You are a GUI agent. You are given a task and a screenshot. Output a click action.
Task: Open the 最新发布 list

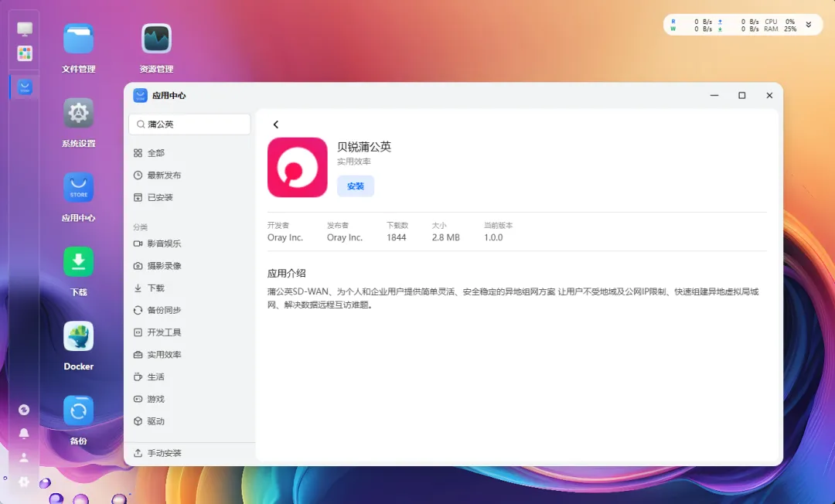[x=164, y=175]
